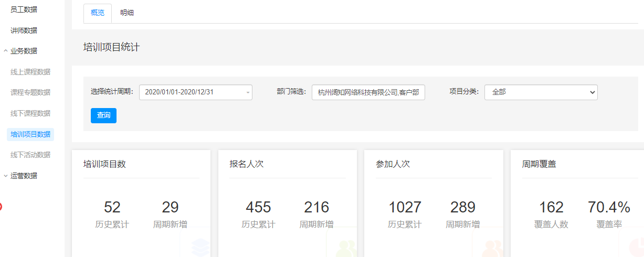Screen dimensions: 644x257
Task: Click the value 1027 in 参加人次 card
Action: pyautogui.click(x=405, y=207)
